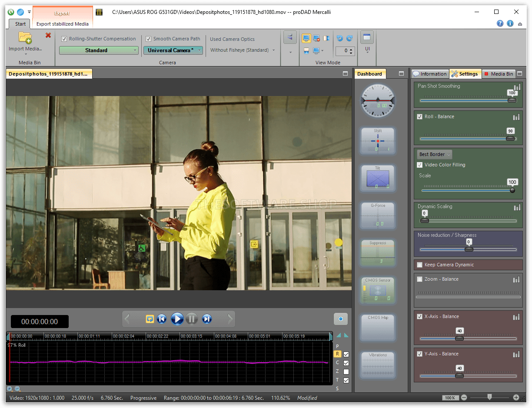Select the highlighted monitor View Mode icon
The width and height of the screenshot is (532, 408).
pos(306,38)
